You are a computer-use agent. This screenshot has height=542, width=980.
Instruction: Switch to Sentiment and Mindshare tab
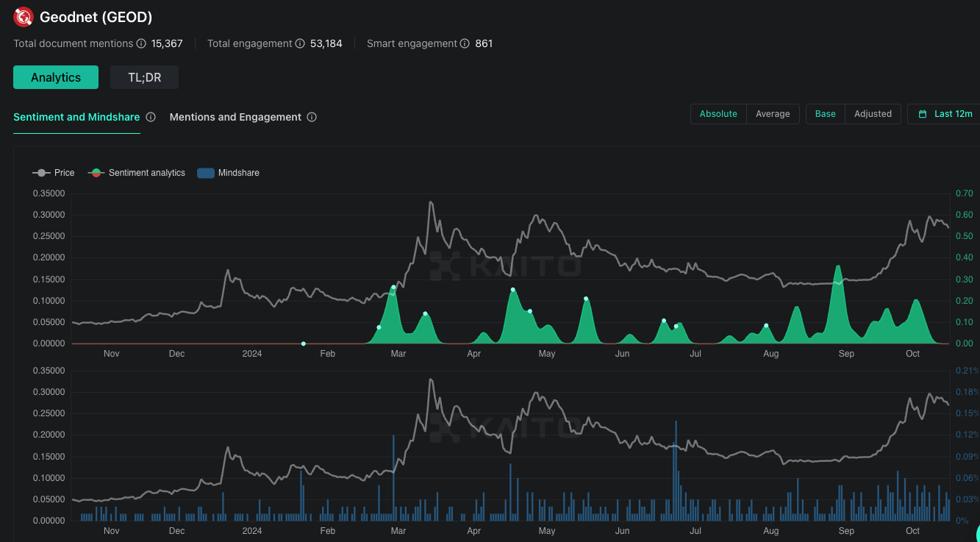pyautogui.click(x=76, y=117)
